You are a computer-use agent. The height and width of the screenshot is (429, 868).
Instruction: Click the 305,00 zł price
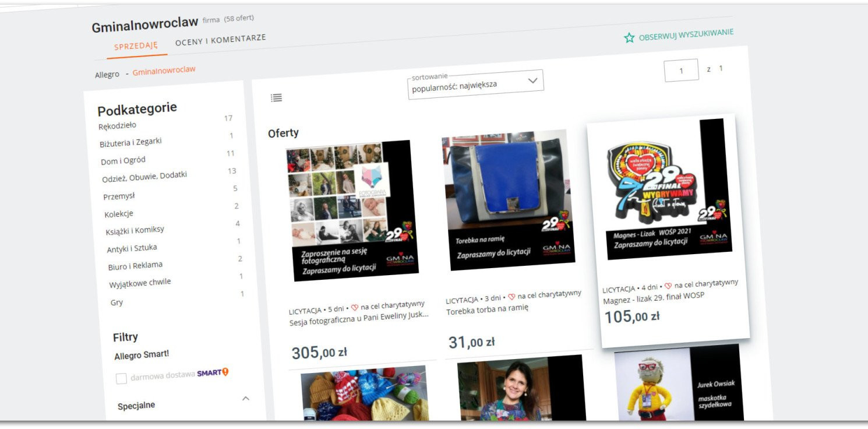click(x=319, y=353)
